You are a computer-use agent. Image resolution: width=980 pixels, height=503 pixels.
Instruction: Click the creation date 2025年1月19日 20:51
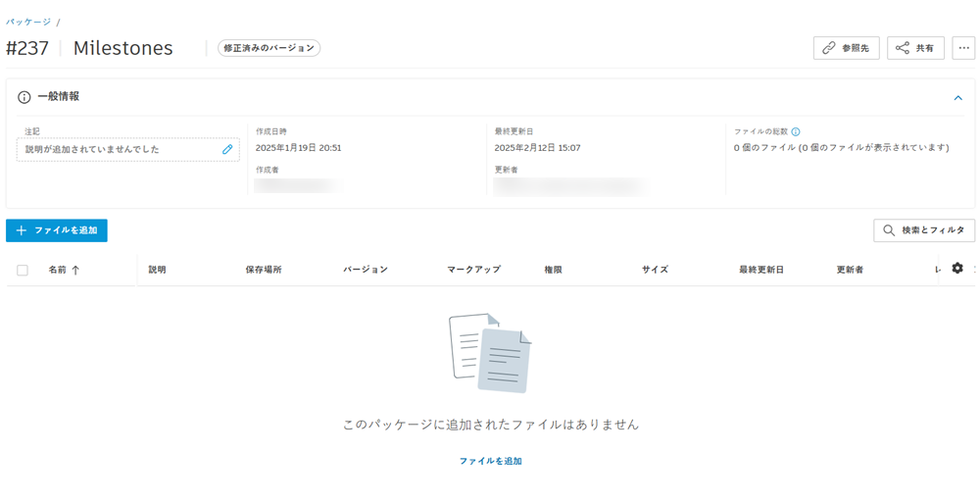coord(299,148)
